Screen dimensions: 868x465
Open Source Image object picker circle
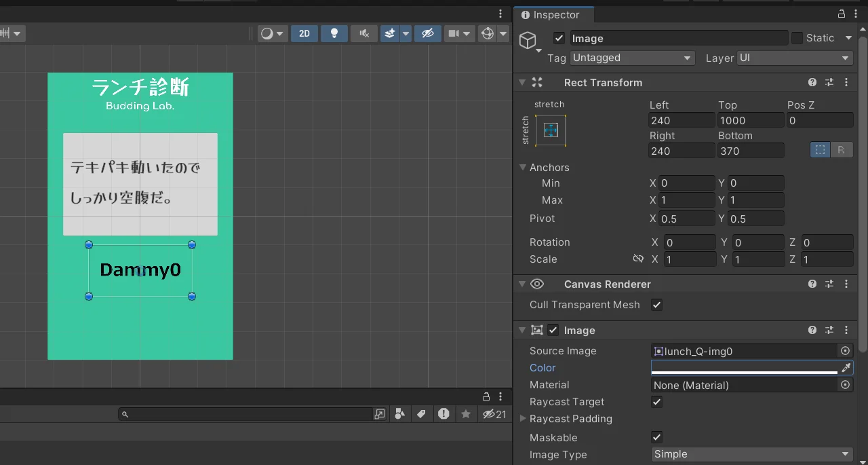[845, 351]
